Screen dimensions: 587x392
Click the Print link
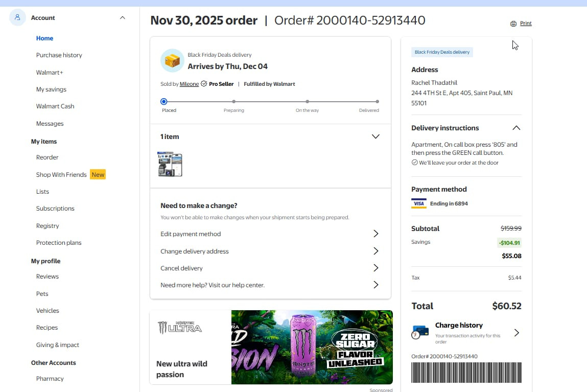click(x=526, y=23)
